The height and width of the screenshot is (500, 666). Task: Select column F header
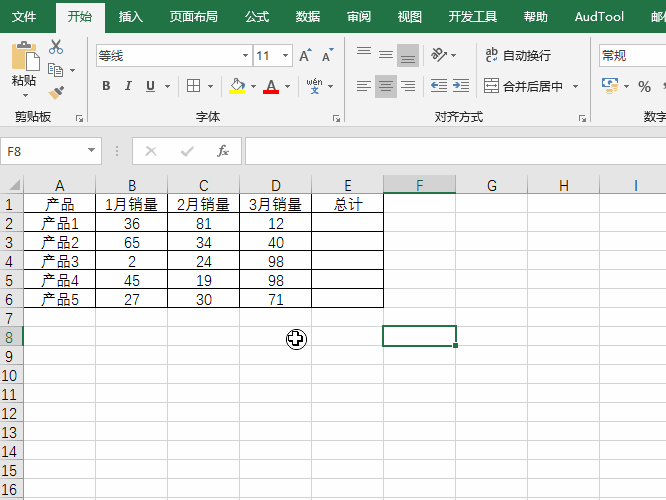(x=420, y=185)
